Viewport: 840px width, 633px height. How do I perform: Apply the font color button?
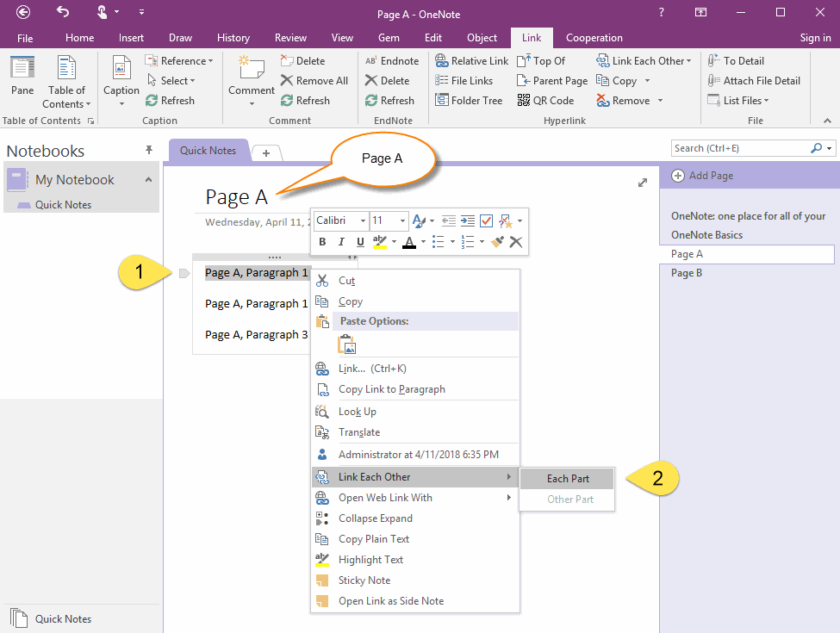pyautogui.click(x=409, y=242)
